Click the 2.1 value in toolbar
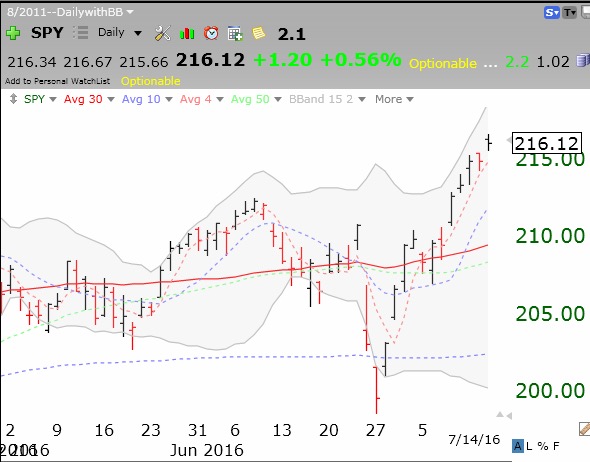 click(x=291, y=34)
